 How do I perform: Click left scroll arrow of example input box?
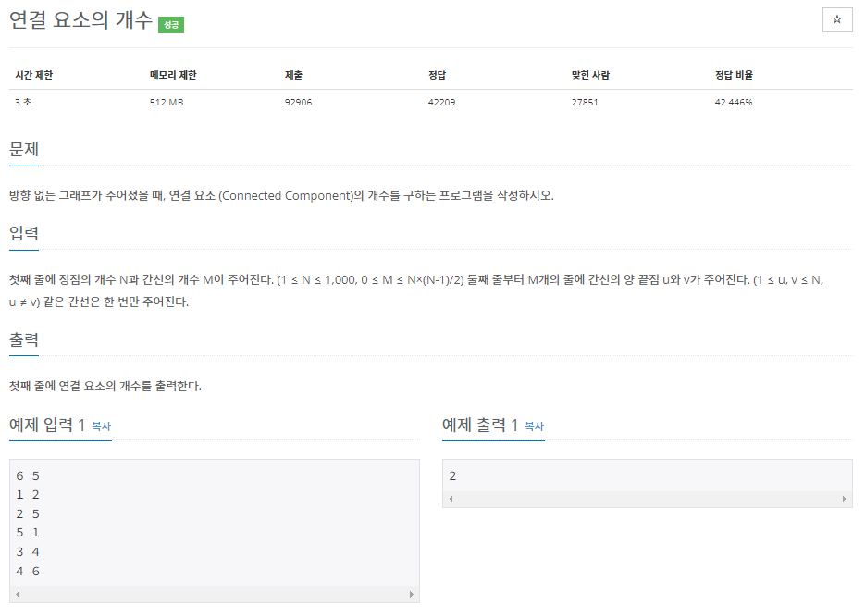(19, 594)
